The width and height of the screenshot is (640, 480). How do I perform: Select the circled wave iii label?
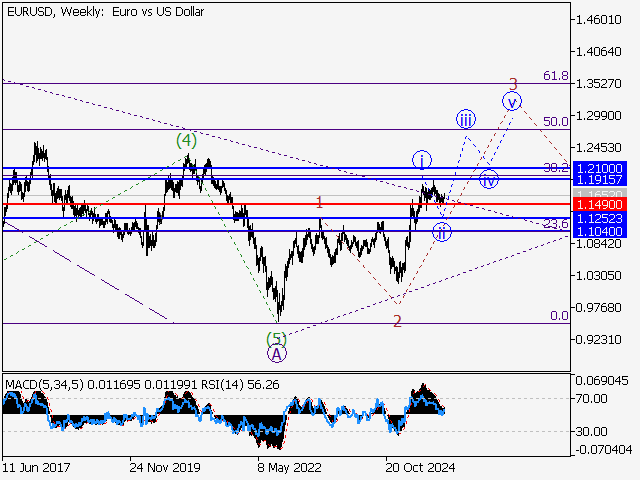coord(466,120)
